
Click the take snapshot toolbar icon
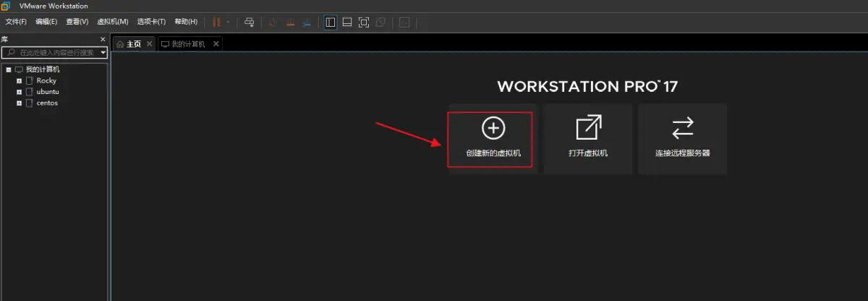pos(273,22)
